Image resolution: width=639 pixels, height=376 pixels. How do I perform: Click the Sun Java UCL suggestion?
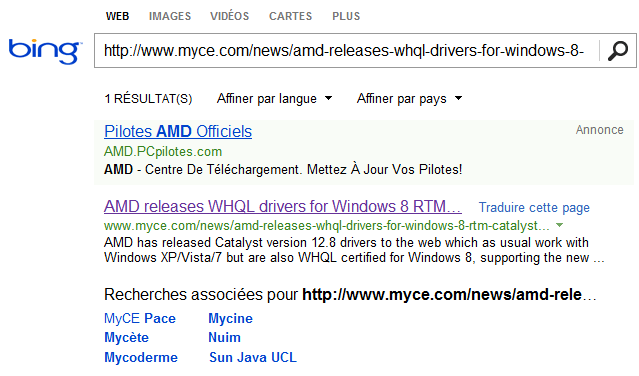(x=253, y=357)
